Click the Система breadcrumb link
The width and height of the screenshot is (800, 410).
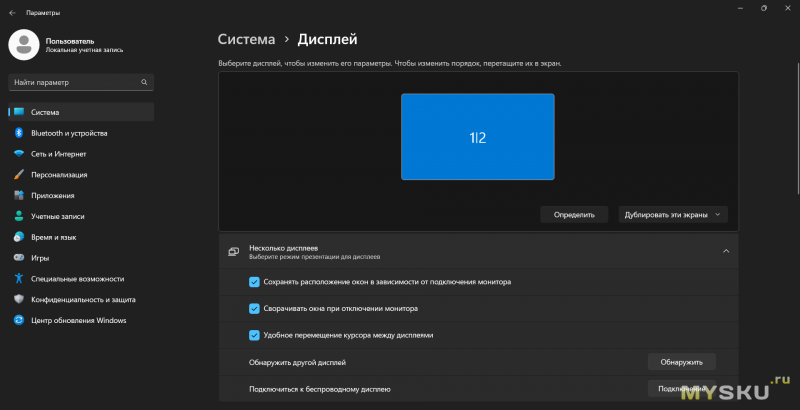(x=246, y=39)
